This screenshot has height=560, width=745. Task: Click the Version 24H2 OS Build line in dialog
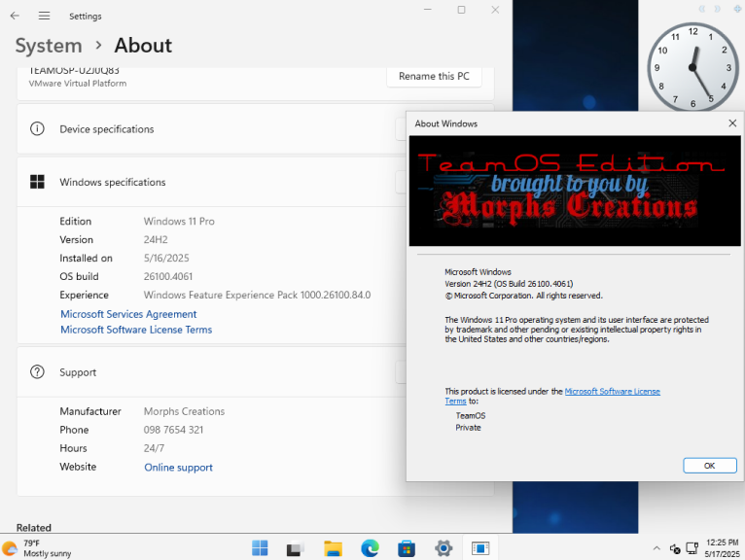(509, 284)
